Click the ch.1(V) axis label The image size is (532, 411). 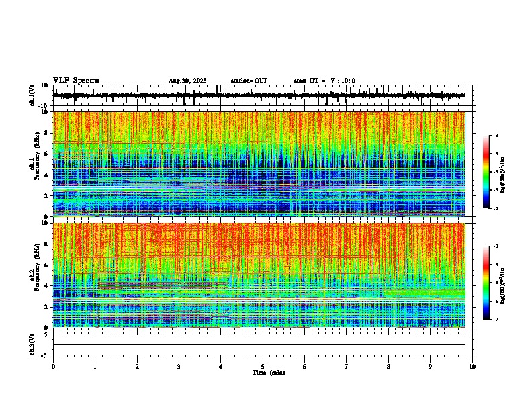click(x=32, y=95)
